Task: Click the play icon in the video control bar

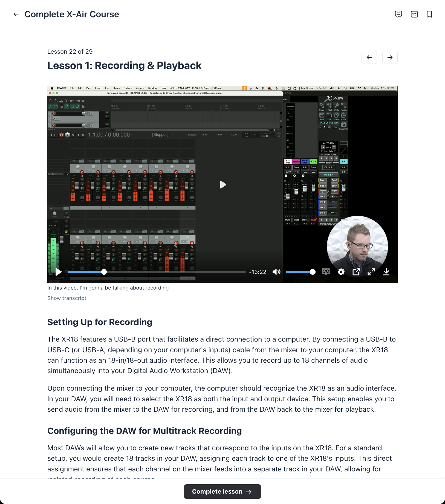Action: 58,272
